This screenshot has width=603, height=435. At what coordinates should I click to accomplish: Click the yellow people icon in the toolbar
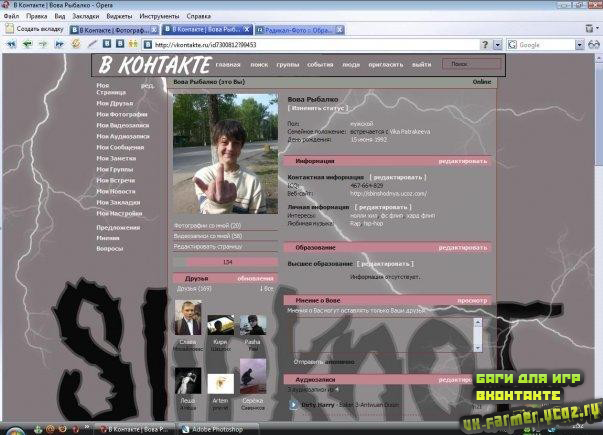pos(133,44)
